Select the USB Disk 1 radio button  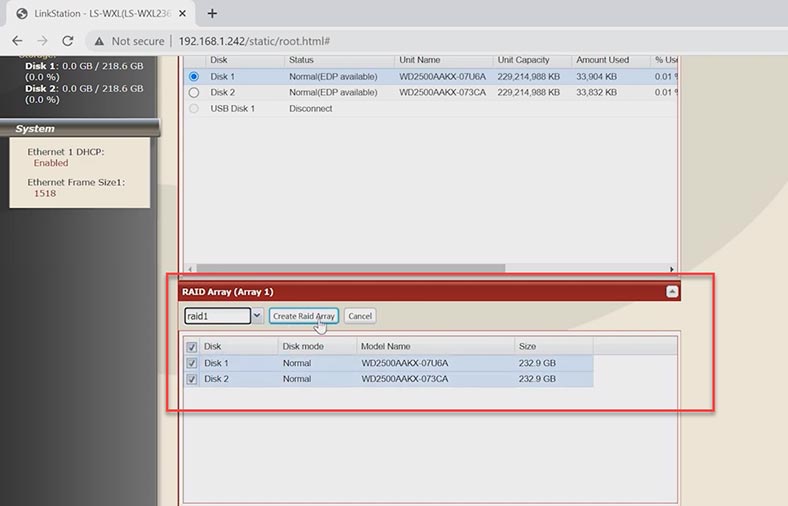193,109
